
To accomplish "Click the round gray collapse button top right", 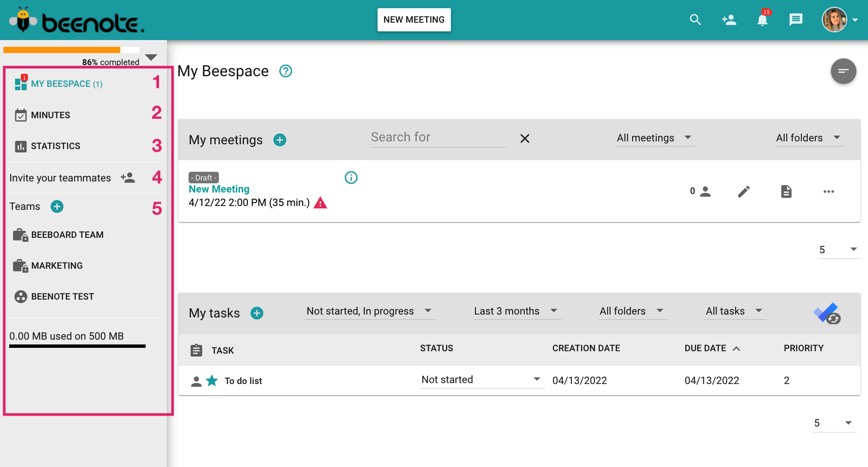I will tap(843, 71).
